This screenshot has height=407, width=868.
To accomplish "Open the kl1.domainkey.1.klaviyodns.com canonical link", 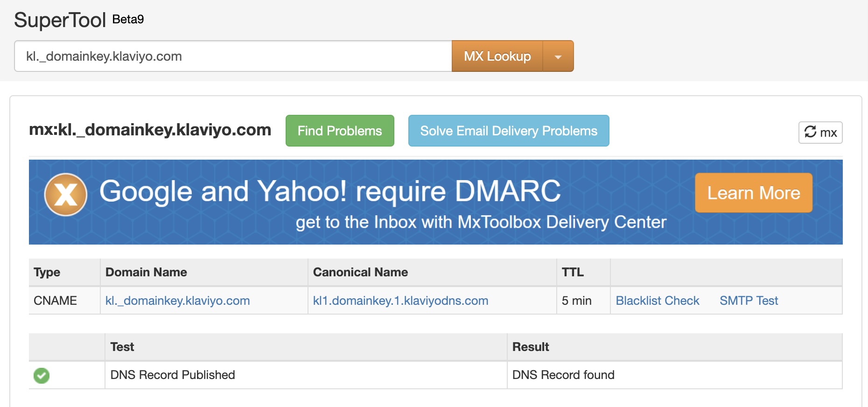I will point(400,301).
